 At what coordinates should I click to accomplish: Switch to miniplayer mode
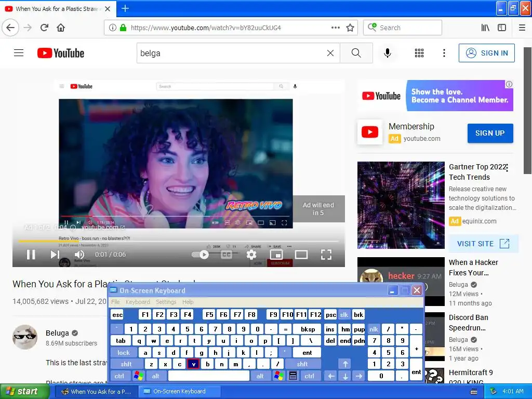pyautogui.click(x=276, y=255)
